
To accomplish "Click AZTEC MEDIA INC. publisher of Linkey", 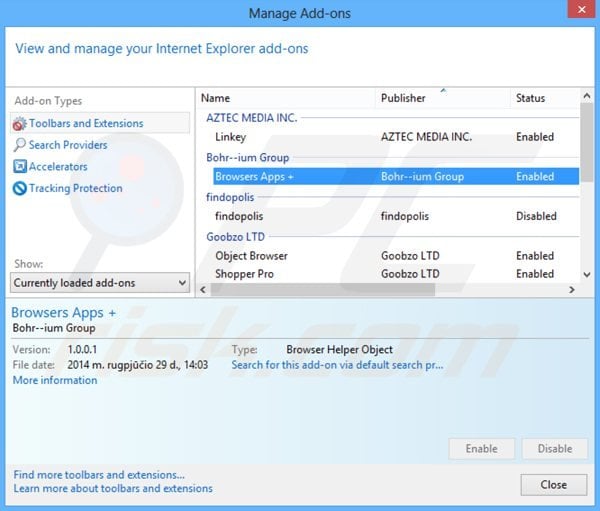I will tap(426, 137).
